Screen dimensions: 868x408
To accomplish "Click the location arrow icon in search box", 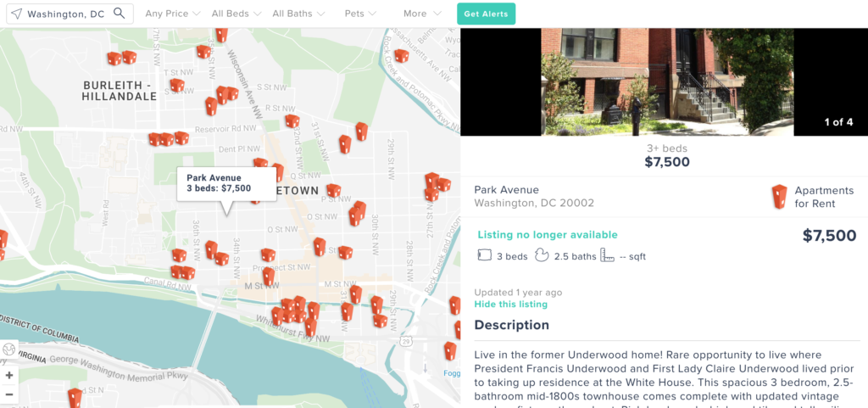I will click(17, 14).
